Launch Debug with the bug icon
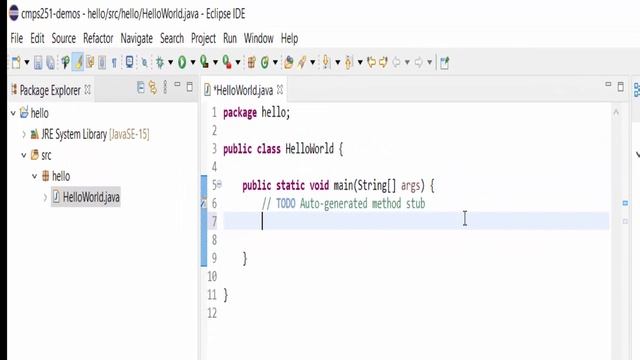The width and height of the screenshot is (640, 360). click(160, 62)
